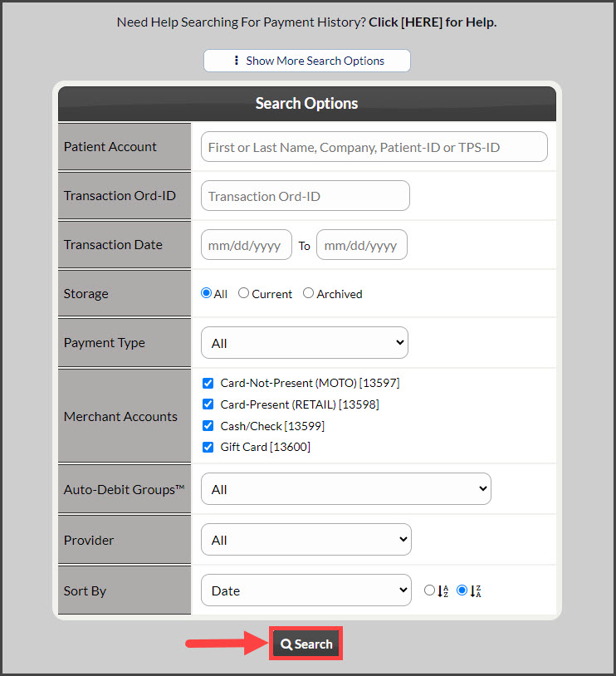Click the Search Options header text

click(x=306, y=104)
